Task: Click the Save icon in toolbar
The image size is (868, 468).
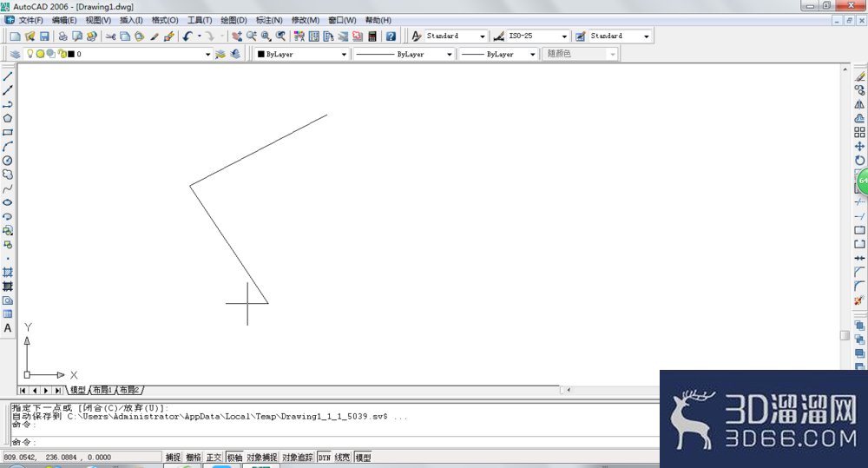Action: (44, 36)
